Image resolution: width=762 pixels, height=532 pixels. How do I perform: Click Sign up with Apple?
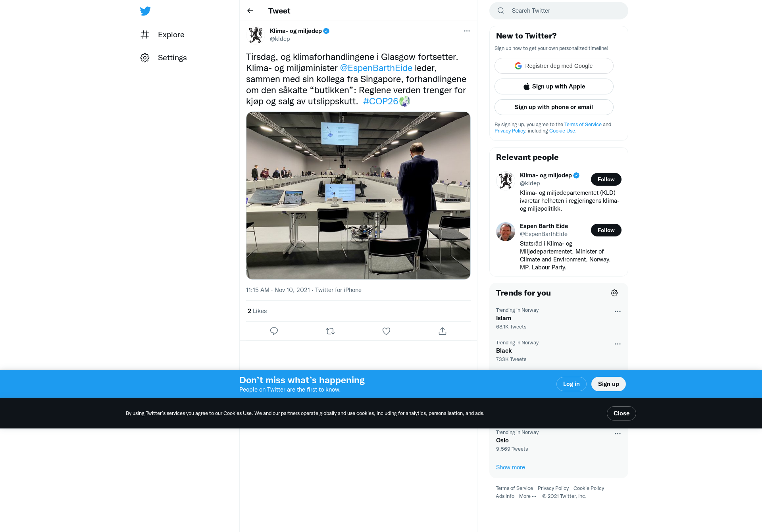pyautogui.click(x=554, y=86)
